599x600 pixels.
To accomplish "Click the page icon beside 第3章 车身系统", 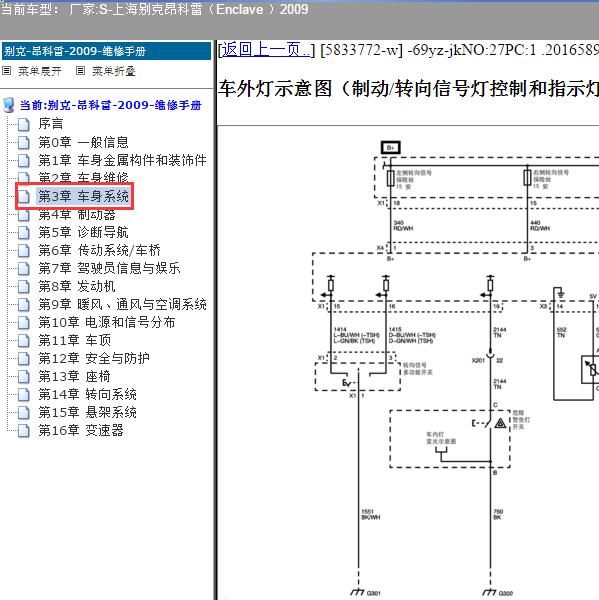I will 24,196.
